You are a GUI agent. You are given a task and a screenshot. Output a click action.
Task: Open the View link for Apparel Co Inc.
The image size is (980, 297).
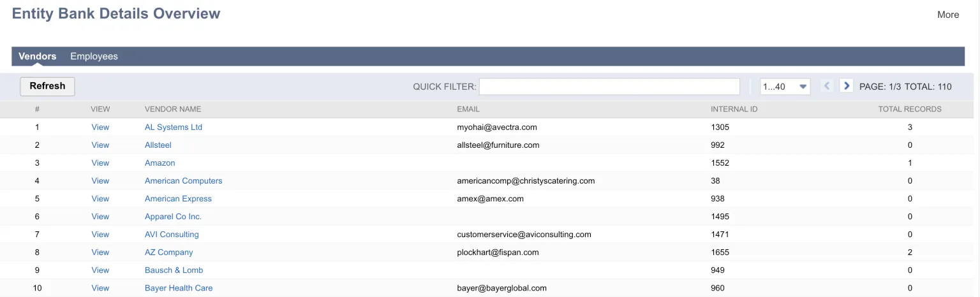[100, 217]
